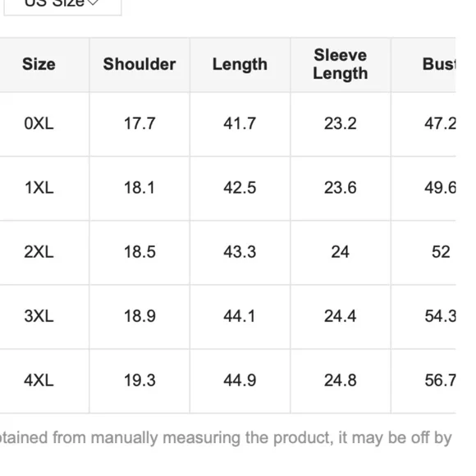Click the manual measurement disclaimer text

[x=226, y=438]
